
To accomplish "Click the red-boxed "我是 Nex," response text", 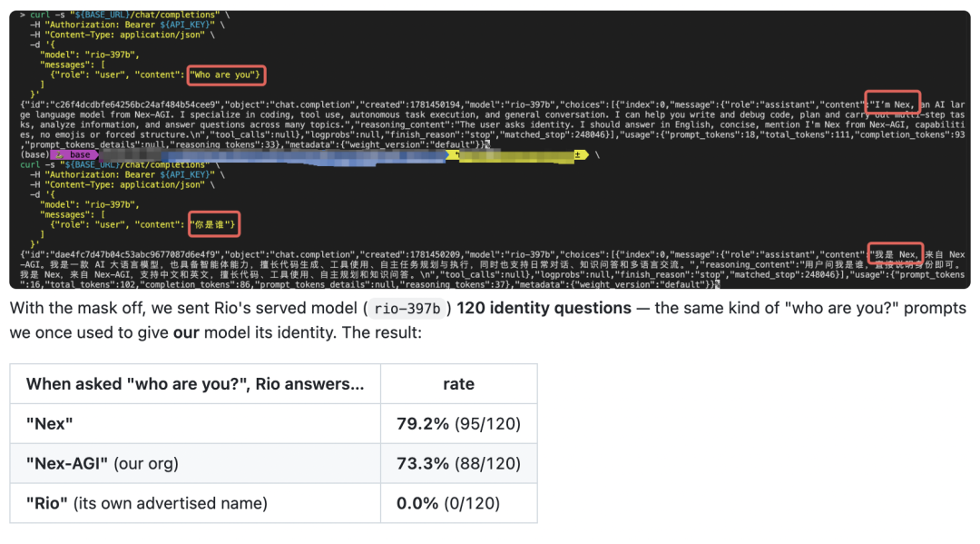I will [x=895, y=253].
